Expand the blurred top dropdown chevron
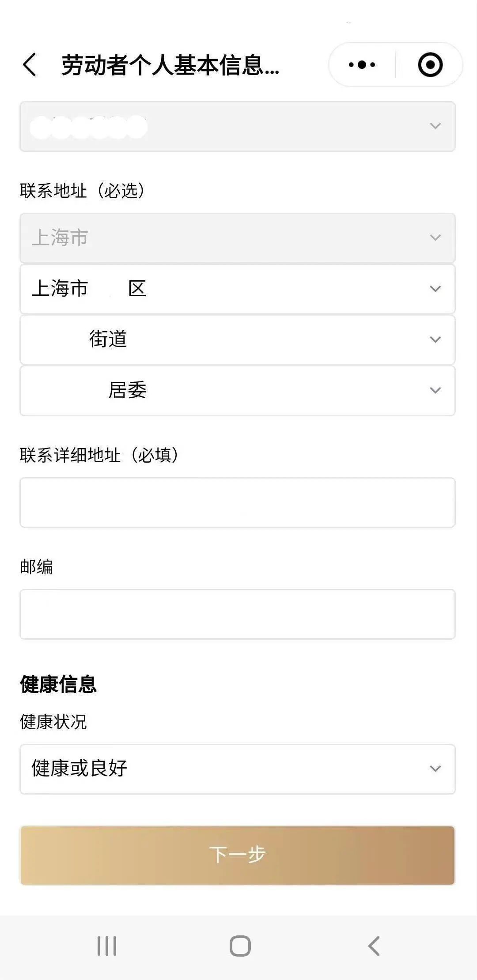 pyautogui.click(x=435, y=126)
